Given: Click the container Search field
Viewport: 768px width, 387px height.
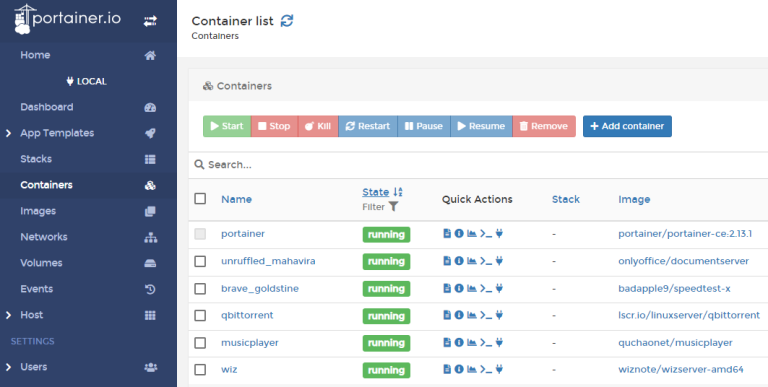Looking at the screenshot, I should coord(478,165).
